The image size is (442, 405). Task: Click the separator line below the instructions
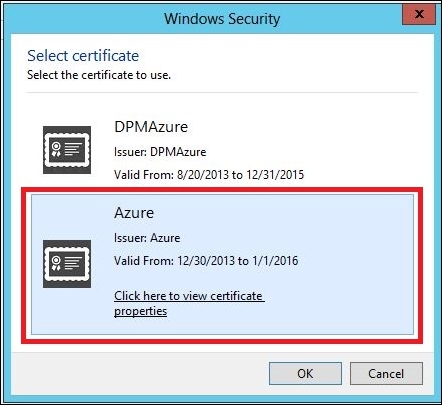point(222,92)
